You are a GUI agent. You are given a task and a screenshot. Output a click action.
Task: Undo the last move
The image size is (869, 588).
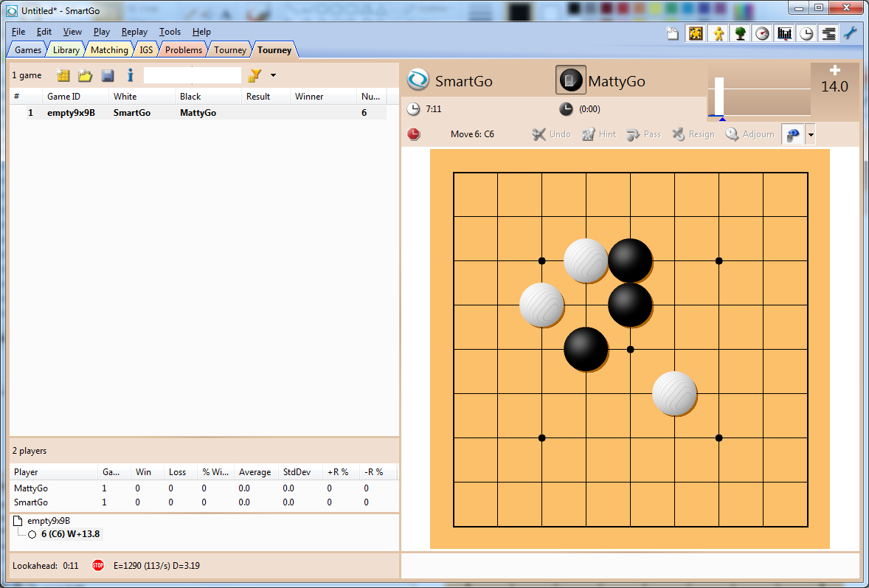(552, 134)
